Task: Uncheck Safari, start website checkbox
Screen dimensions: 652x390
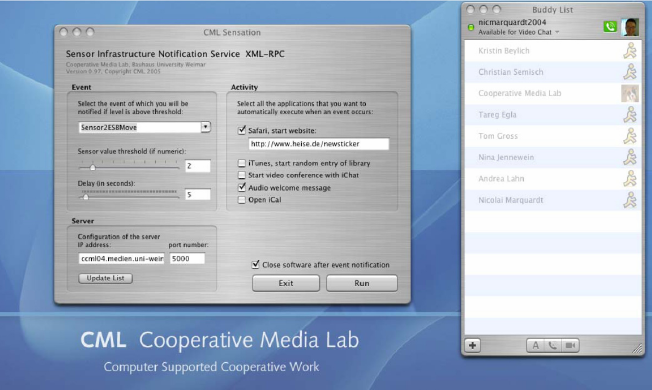Action: click(242, 130)
